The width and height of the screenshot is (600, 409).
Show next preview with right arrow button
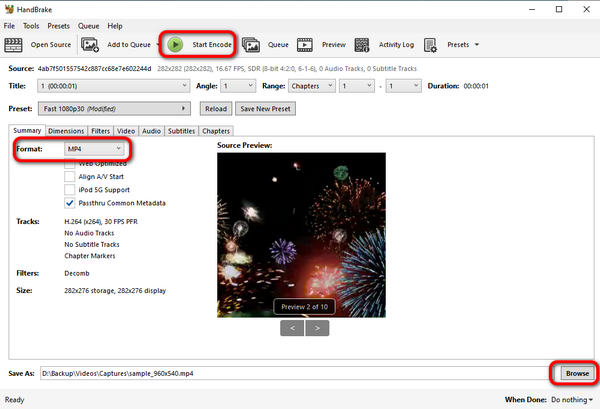click(x=317, y=328)
